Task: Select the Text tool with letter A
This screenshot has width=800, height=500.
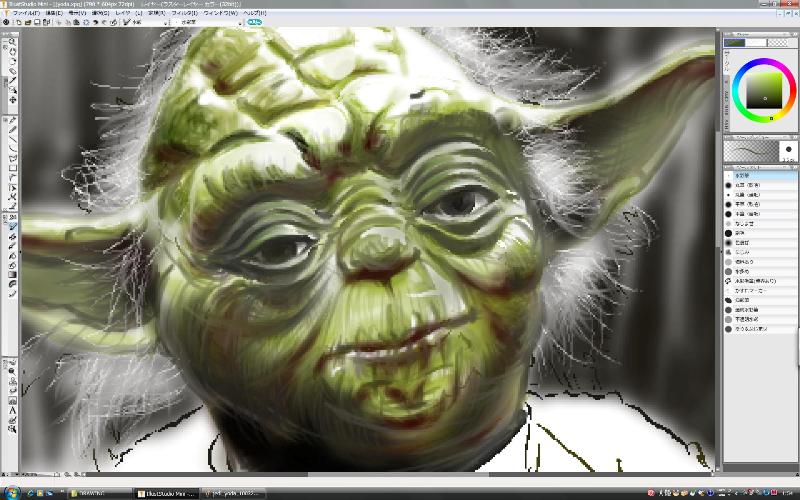Action: pyautogui.click(x=12, y=410)
